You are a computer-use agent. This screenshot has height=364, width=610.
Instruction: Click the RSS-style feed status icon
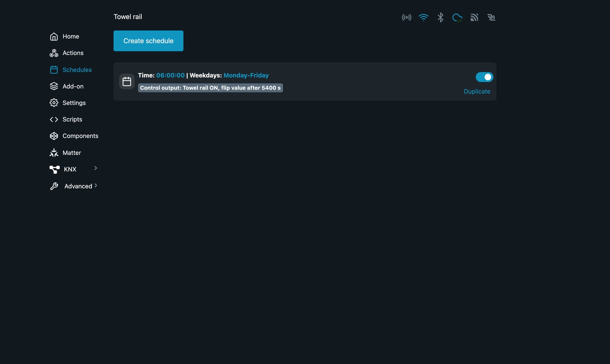pos(474,17)
